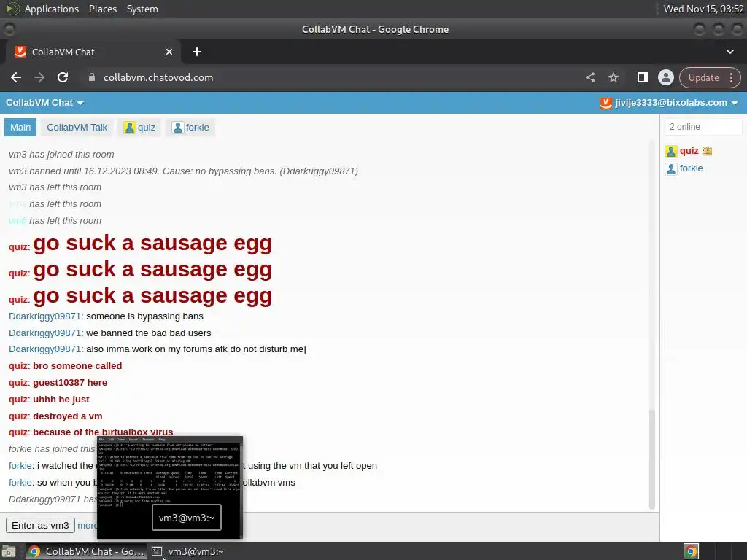Go back with Chrome's back arrow
This screenshot has height=560, width=747.
pos(16,77)
